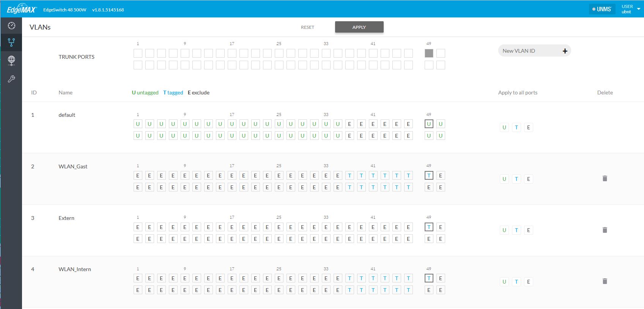Toggle port 1 state in Extern VLAN
This screenshot has width=644, height=309.
tap(138, 227)
